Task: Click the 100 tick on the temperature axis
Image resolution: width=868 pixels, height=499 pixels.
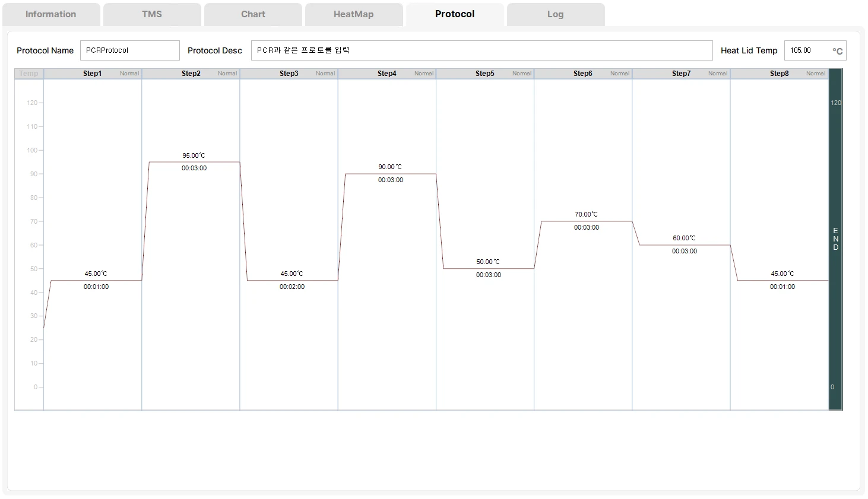Action: [x=32, y=150]
